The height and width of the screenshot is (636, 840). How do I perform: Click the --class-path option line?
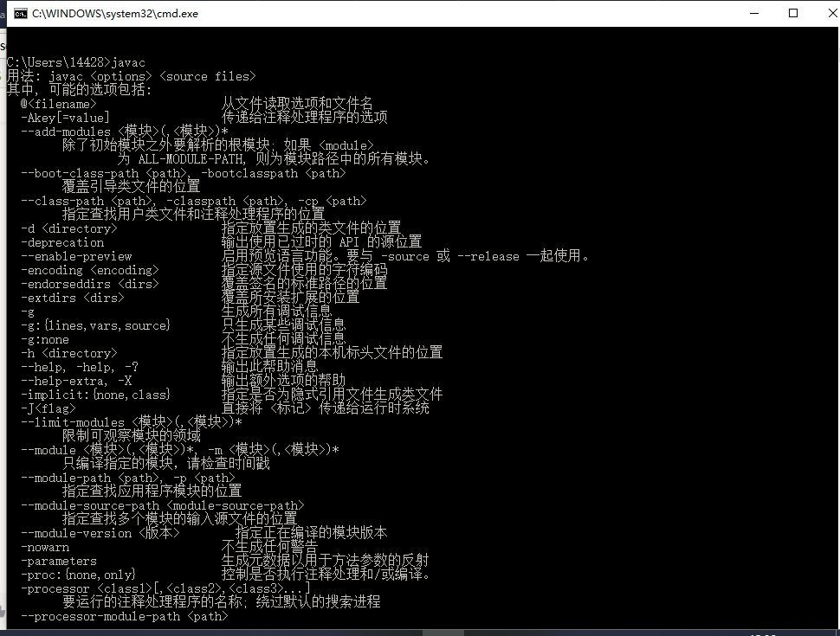193,202
